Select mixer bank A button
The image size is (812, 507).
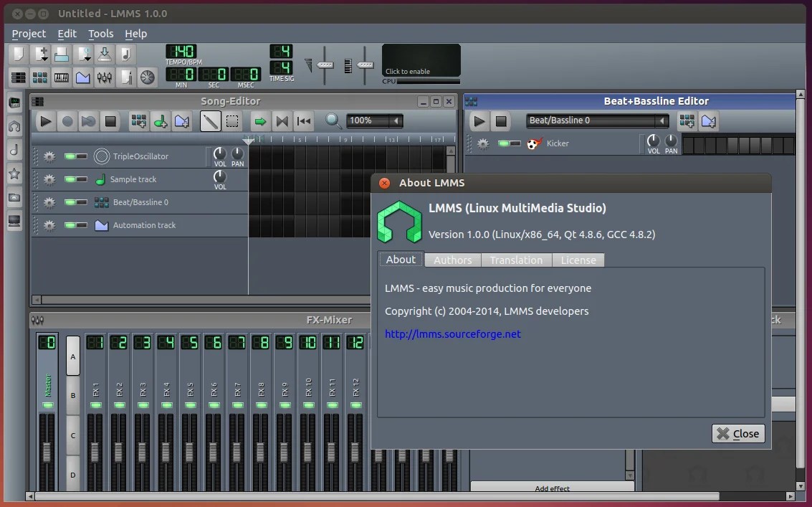pyautogui.click(x=73, y=356)
